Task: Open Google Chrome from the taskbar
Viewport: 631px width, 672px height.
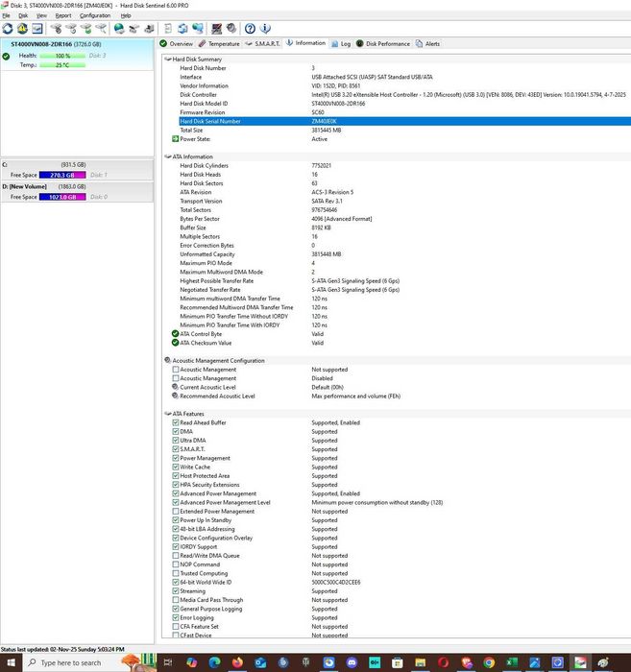Action: (489, 662)
